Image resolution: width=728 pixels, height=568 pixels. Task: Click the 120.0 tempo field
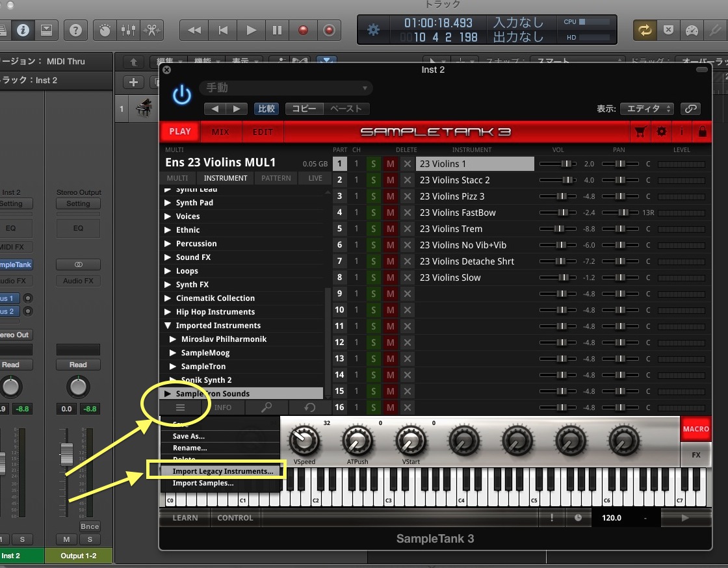[612, 518]
